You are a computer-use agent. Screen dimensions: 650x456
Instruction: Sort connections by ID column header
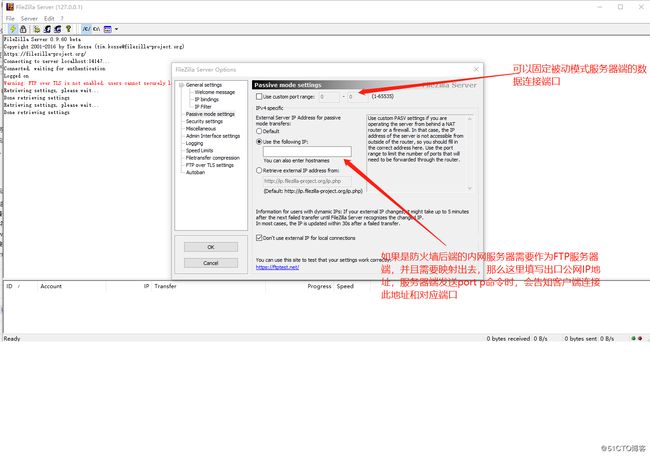coord(10,286)
